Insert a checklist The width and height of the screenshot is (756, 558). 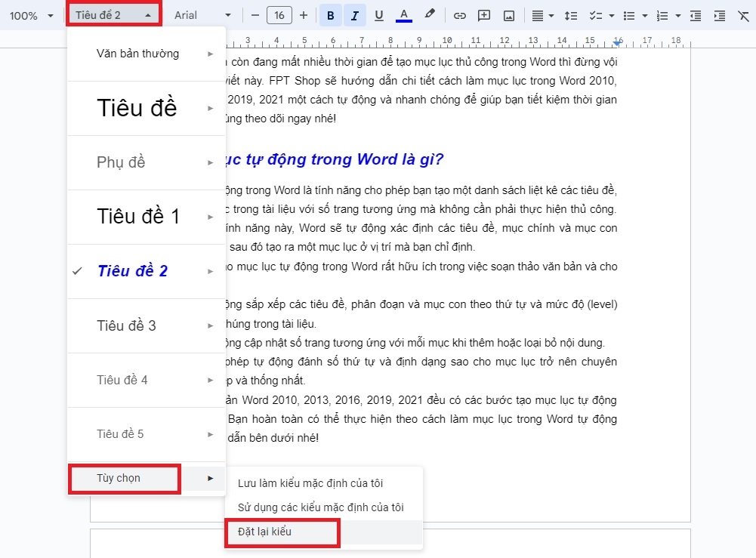pos(596,15)
